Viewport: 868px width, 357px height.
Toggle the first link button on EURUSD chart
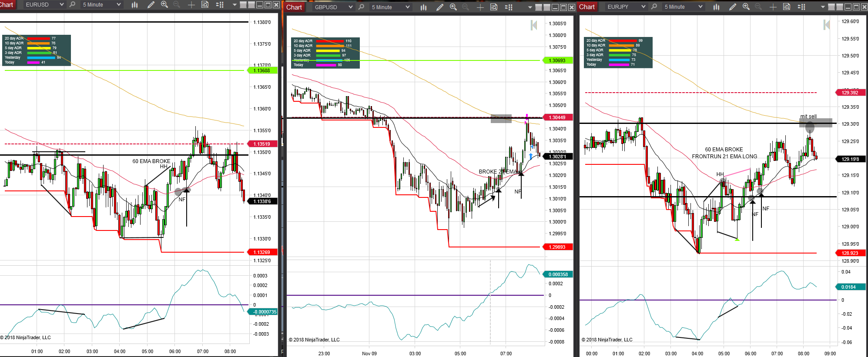click(243, 5)
